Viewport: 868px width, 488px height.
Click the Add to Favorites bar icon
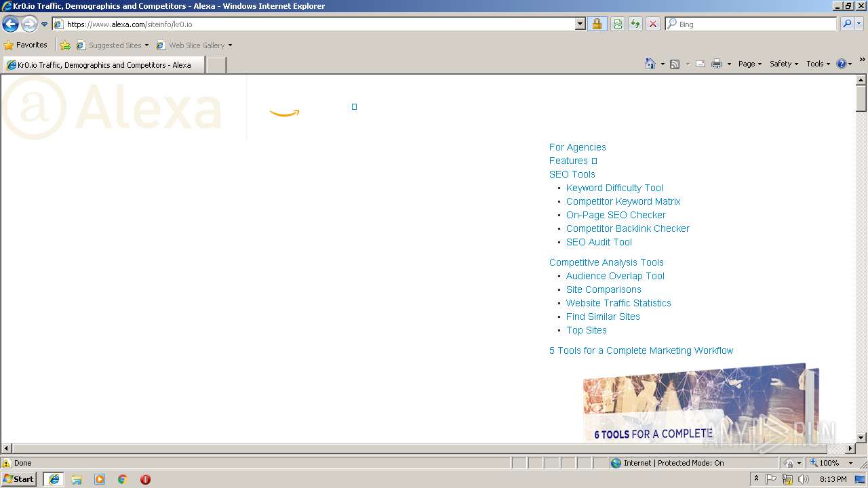(65, 45)
